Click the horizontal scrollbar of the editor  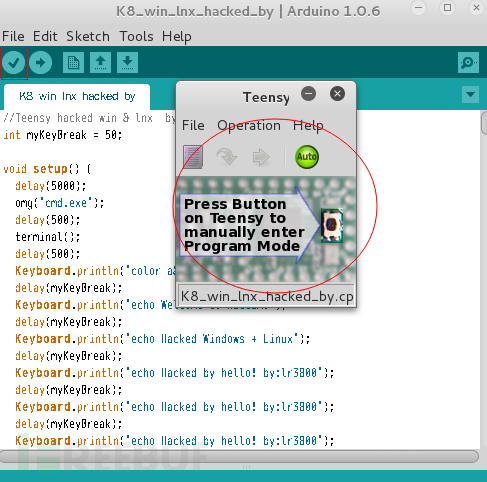(239, 456)
